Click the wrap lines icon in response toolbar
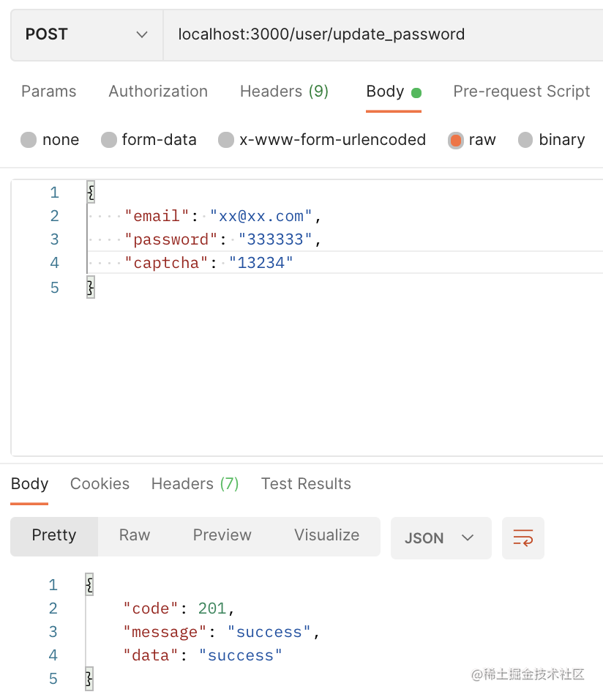 point(523,538)
